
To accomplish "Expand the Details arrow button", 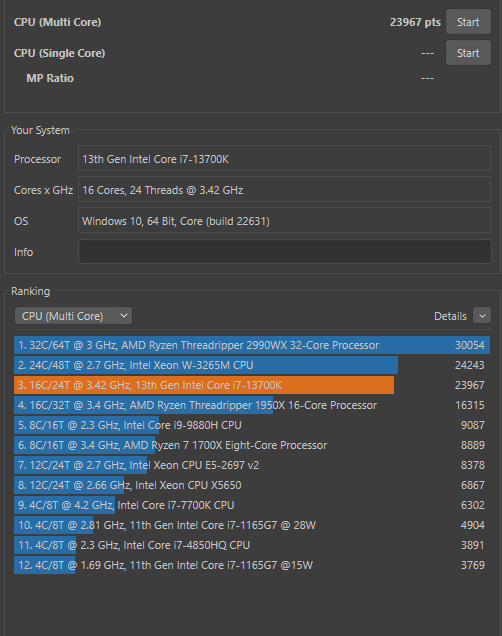I will tap(482, 316).
